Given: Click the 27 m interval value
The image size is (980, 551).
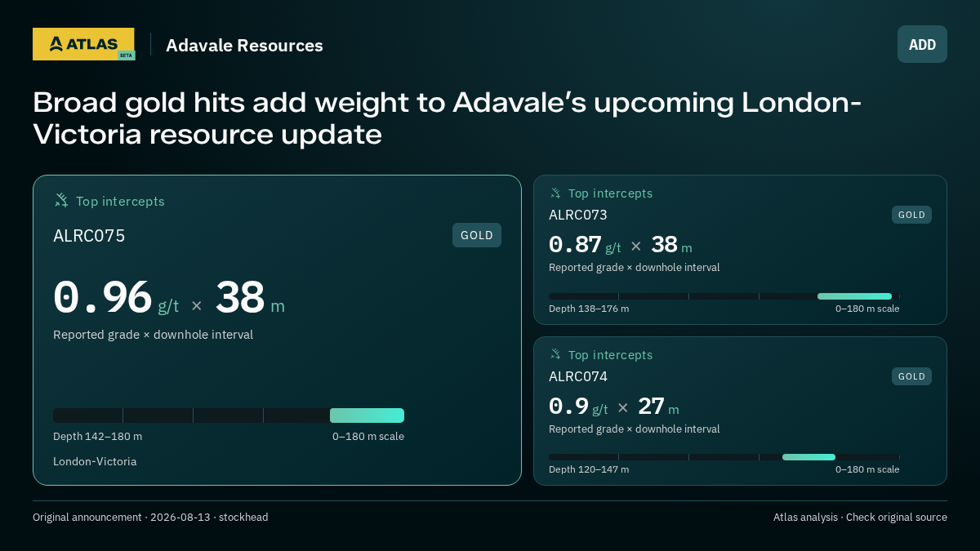Looking at the screenshot, I should tap(658, 407).
